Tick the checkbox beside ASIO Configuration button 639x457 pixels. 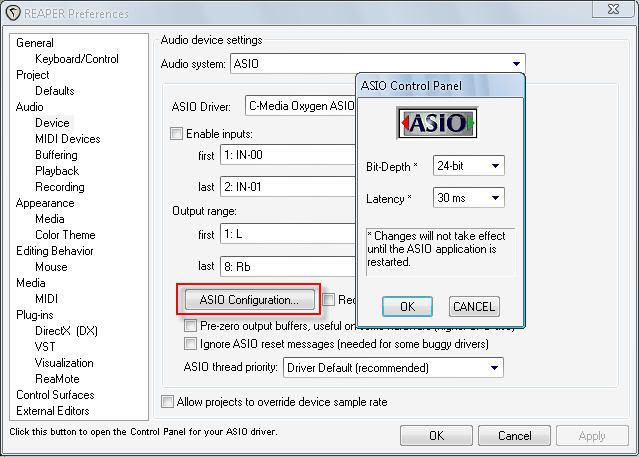328,300
